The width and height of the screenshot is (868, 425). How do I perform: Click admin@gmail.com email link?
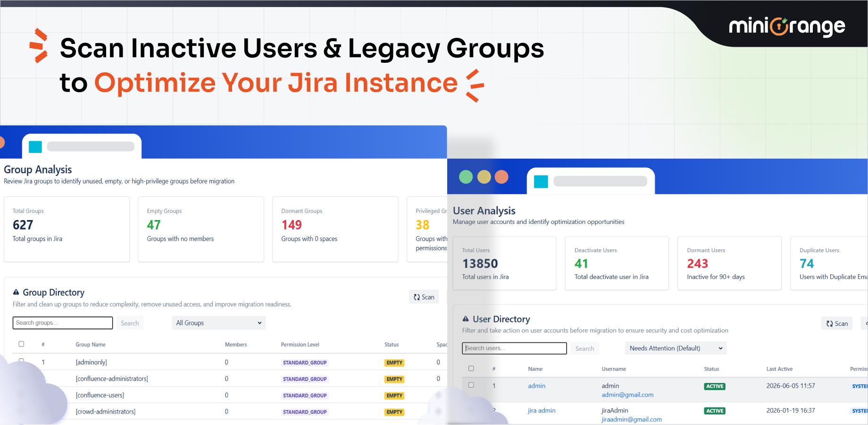coord(627,395)
